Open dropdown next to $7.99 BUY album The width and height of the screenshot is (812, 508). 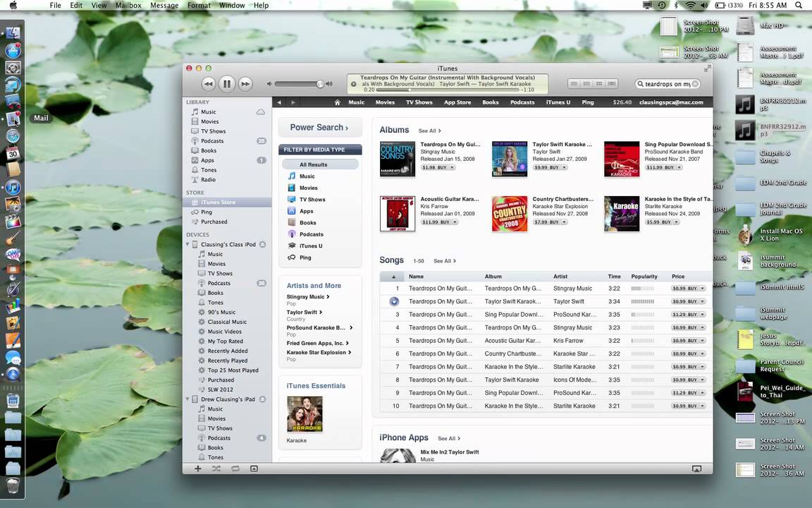tap(565, 222)
